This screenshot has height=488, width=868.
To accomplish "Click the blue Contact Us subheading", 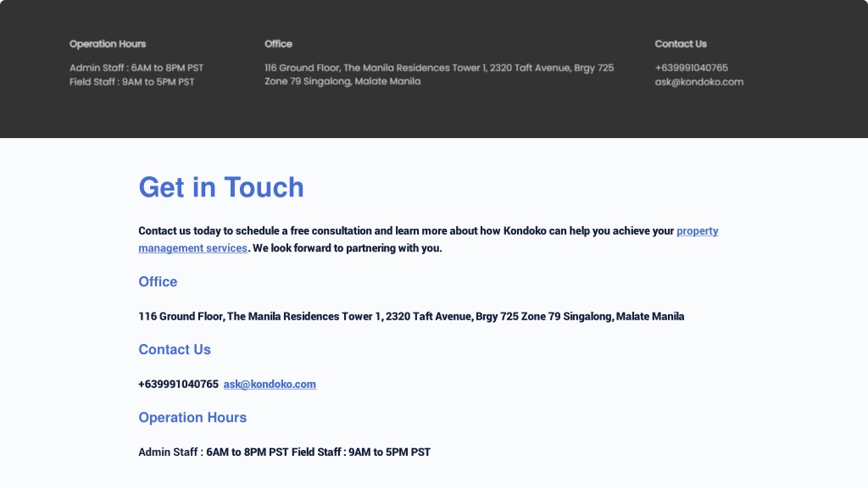I will coord(175,350).
